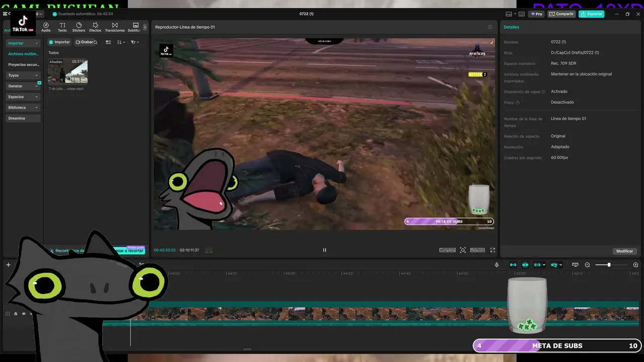This screenshot has width=644, height=362.
Task: Toggle auto snapping on the timeline
Action: pyautogui.click(x=525, y=265)
